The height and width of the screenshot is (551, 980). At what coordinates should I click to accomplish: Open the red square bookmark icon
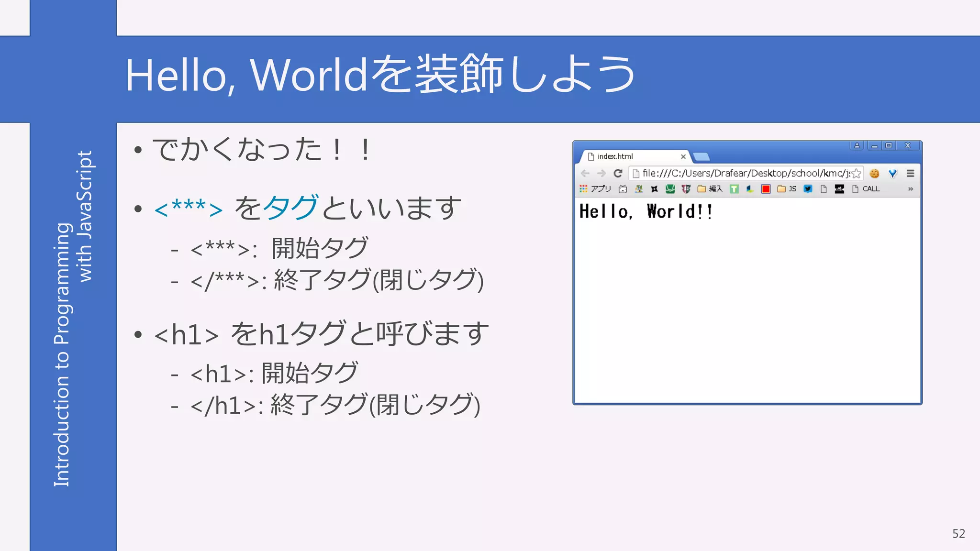click(766, 189)
